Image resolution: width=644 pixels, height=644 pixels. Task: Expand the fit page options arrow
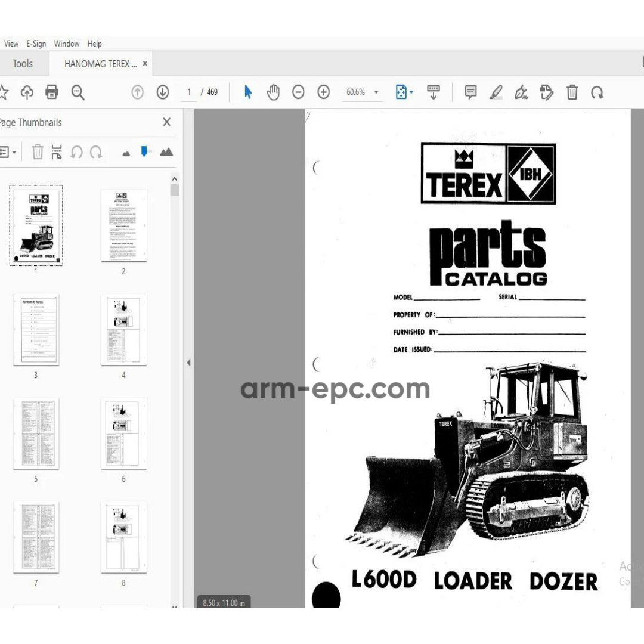411,92
